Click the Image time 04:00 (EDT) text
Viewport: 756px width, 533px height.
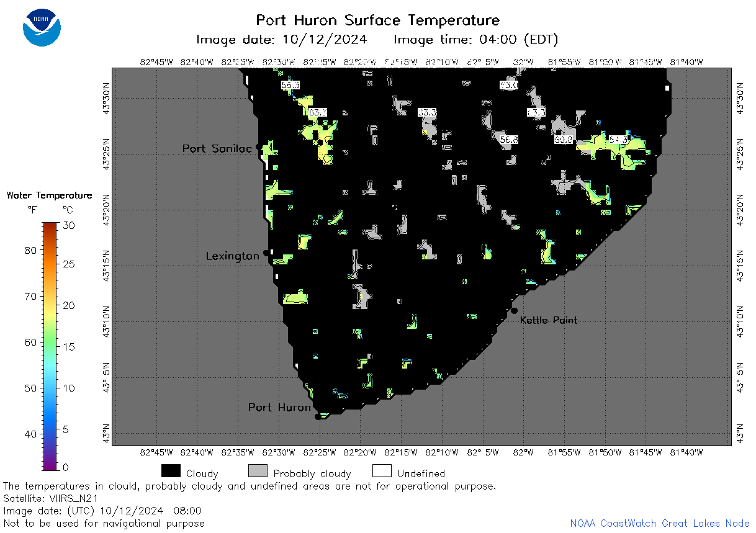[476, 40]
